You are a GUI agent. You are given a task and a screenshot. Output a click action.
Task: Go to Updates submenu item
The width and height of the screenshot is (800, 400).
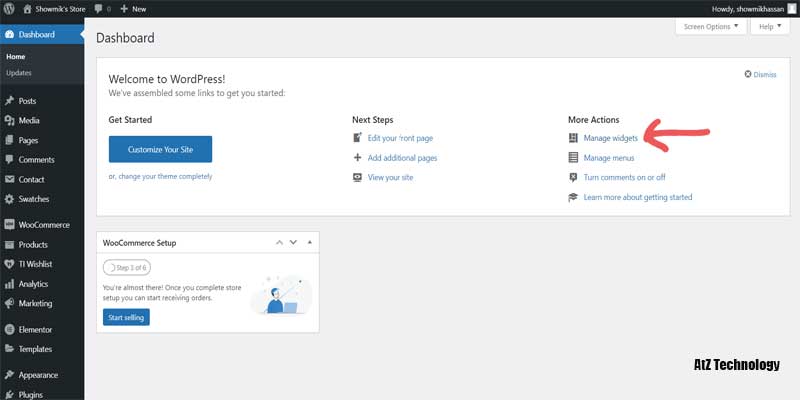(x=19, y=73)
